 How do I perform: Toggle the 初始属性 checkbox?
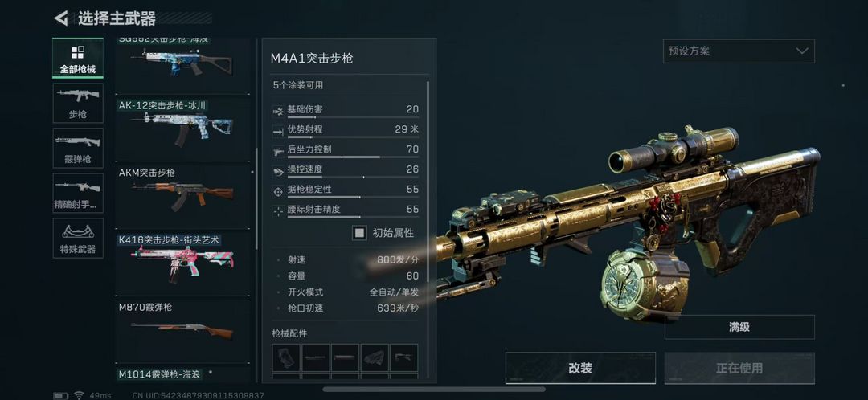click(x=360, y=233)
